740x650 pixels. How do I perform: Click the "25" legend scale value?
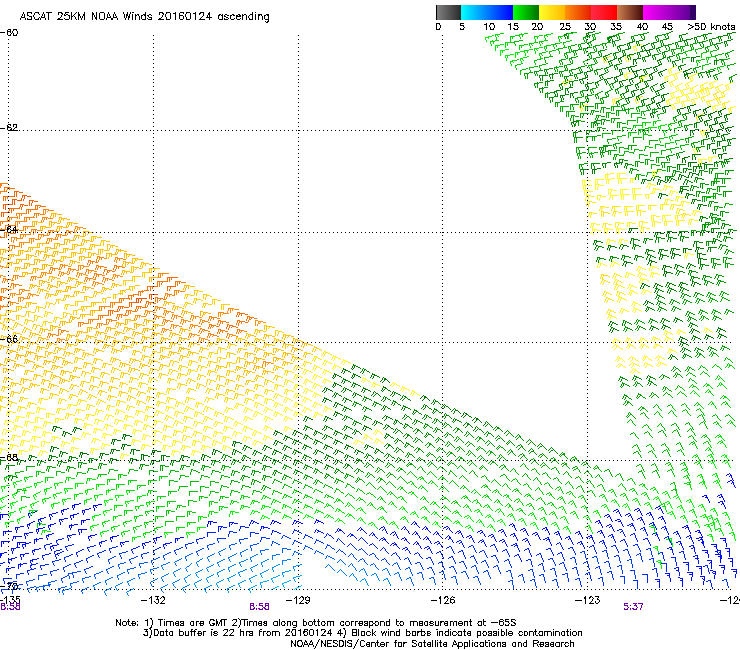[x=565, y=27]
